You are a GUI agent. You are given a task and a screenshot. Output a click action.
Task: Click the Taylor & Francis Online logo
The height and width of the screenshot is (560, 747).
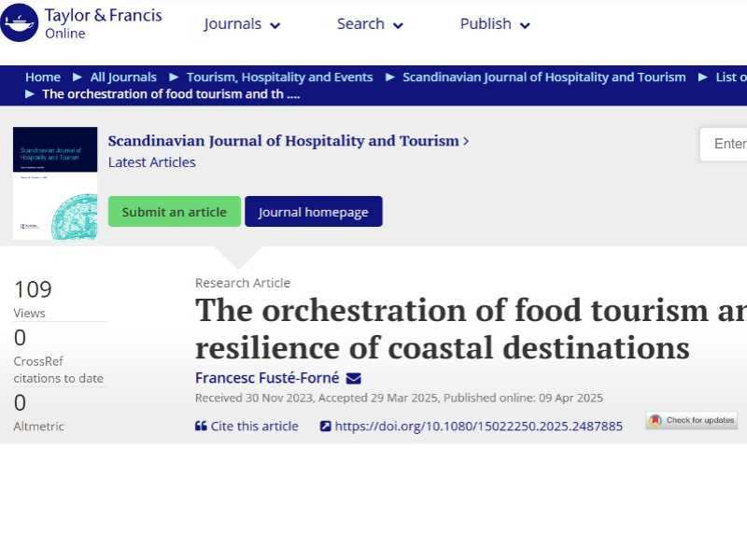coord(81,23)
